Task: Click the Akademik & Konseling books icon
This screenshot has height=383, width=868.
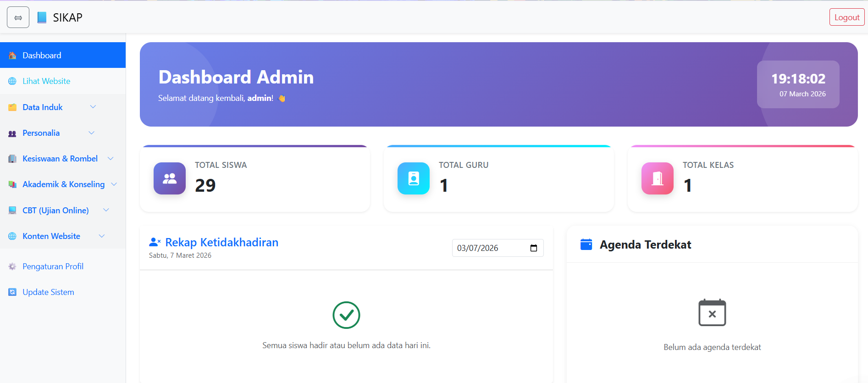Action: (12, 184)
